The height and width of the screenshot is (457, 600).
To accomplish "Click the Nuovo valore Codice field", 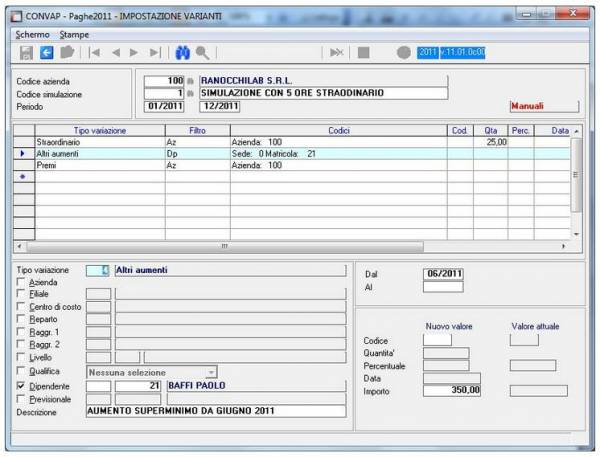I will 437,340.
